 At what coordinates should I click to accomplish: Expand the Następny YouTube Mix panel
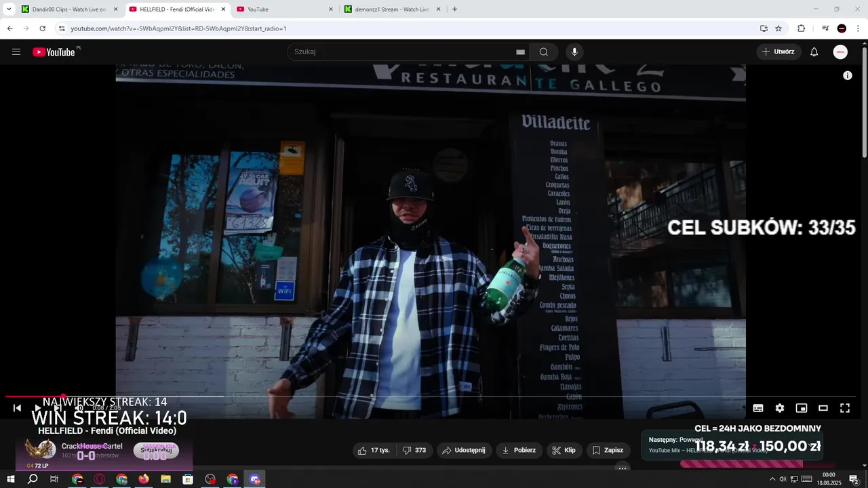[x=732, y=445]
